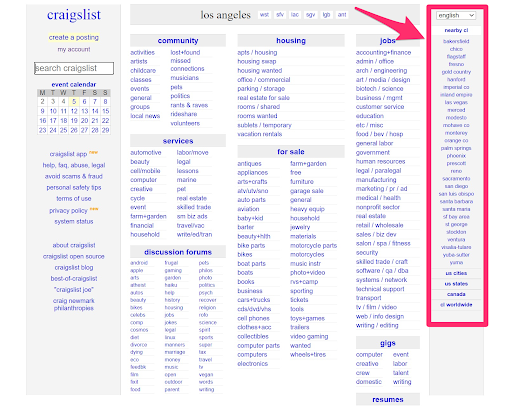Open cars+trucks for sale

coord(254,300)
